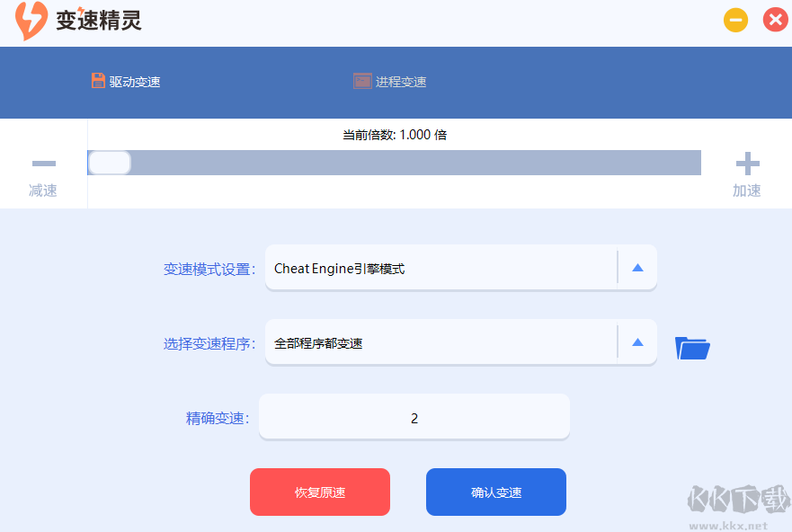Click the yellow minimize icon
The height and width of the screenshot is (532, 792).
click(x=735, y=19)
